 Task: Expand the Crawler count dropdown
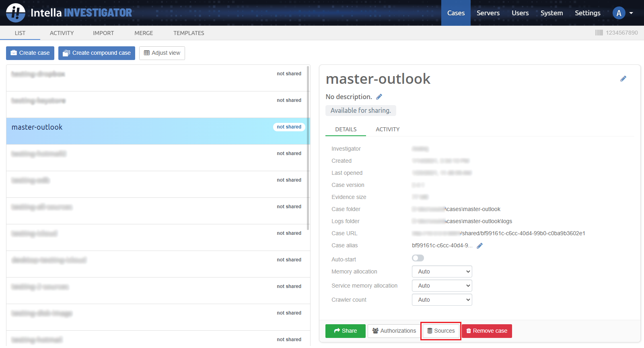[x=442, y=300]
